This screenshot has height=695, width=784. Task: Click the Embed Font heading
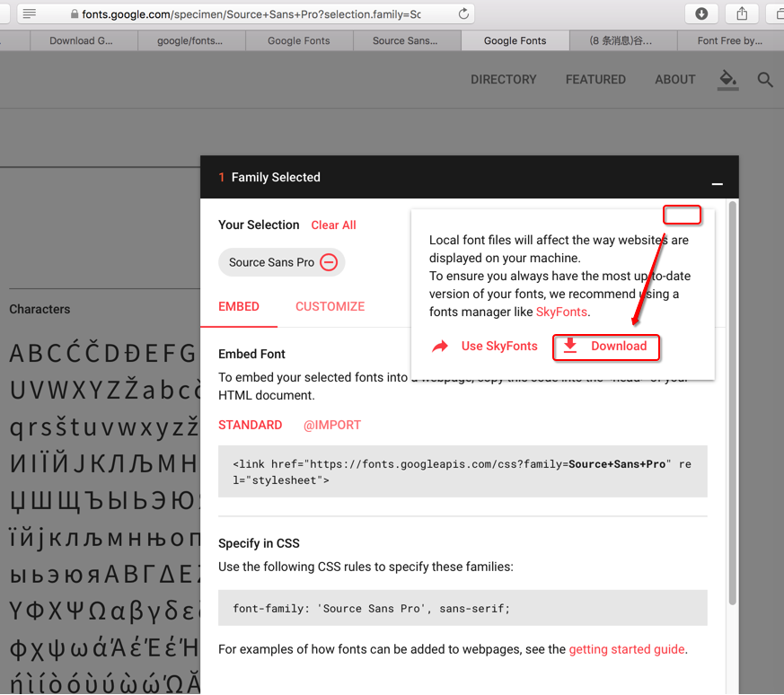click(251, 354)
